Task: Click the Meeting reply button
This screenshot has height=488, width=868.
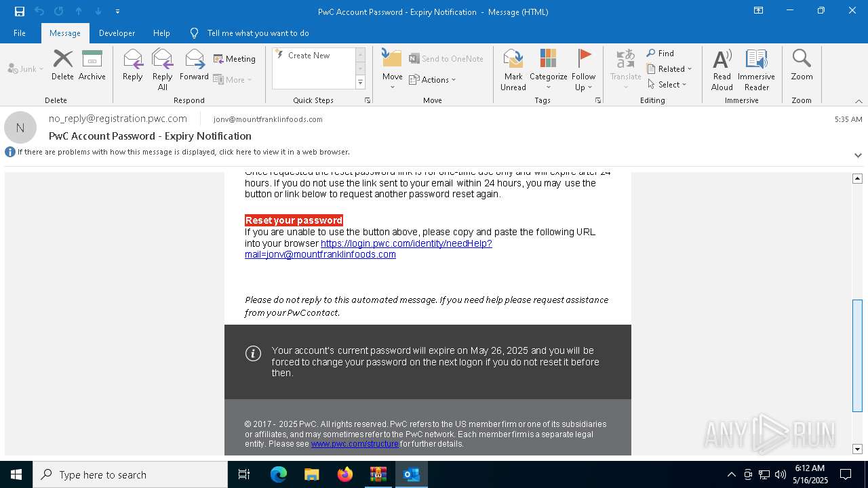Action: click(x=235, y=59)
